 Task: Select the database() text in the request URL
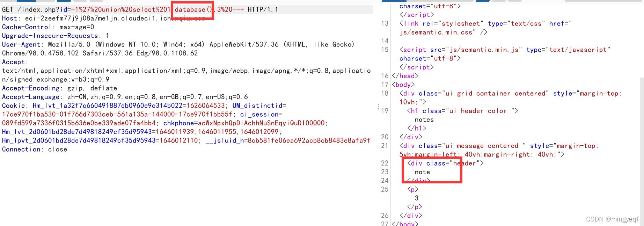coord(193,9)
